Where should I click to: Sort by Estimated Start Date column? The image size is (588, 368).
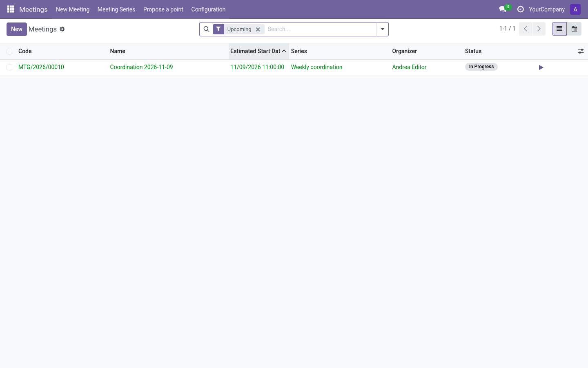pos(258,51)
